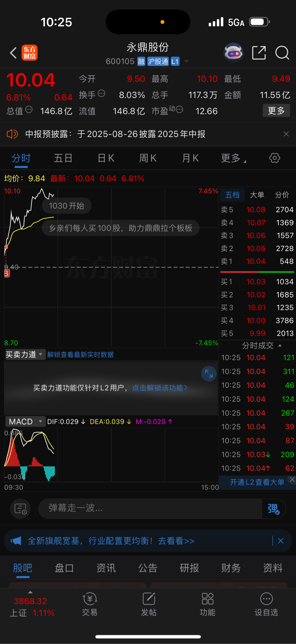Tap the L1 level badge
This screenshot has width=296, height=644.
[x=175, y=61]
